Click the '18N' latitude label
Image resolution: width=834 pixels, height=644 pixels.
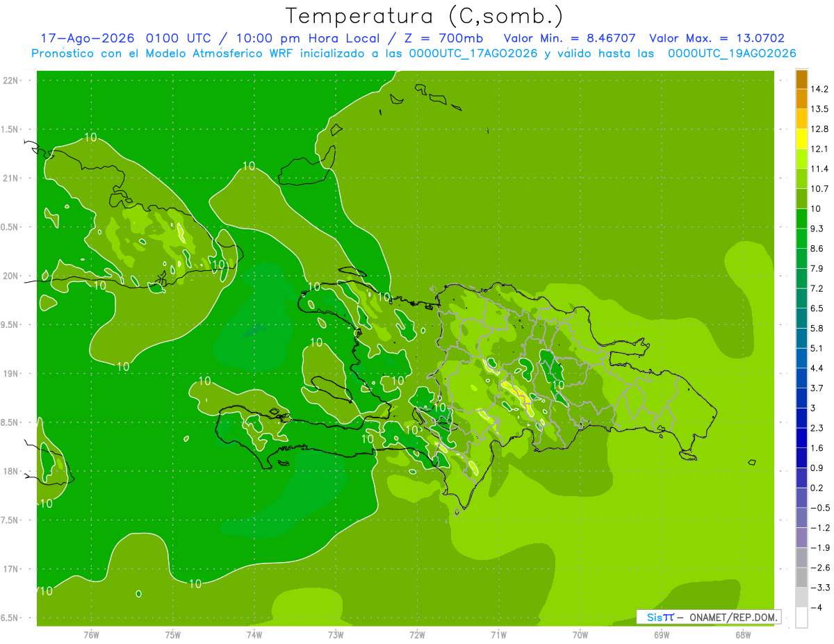[x=10, y=471]
